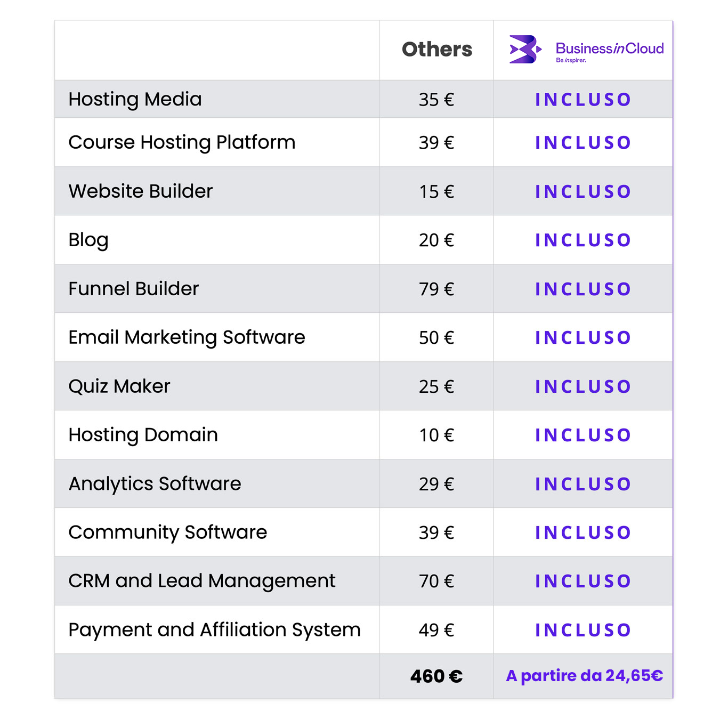Select the CRM and Lead Management label
728x719 pixels.
click(202, 581)
